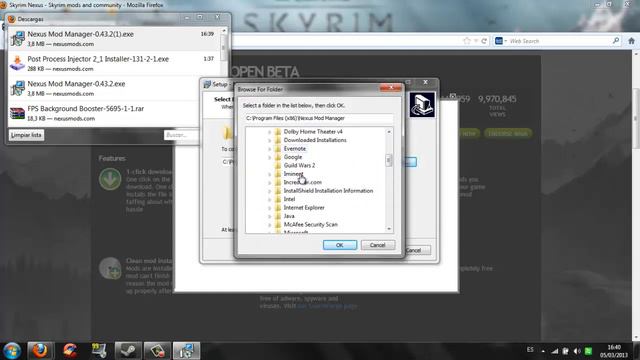The height and width of the screenshot is (360, 640).
Task: Click 'FPS Background Booster-5695-1-1.rar' file name
Action: coord(86,109)
